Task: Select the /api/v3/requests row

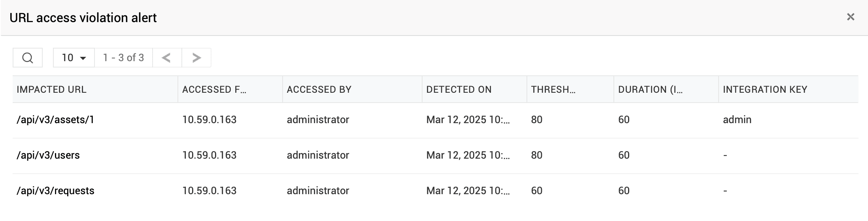Action: (x=55, y=191)
